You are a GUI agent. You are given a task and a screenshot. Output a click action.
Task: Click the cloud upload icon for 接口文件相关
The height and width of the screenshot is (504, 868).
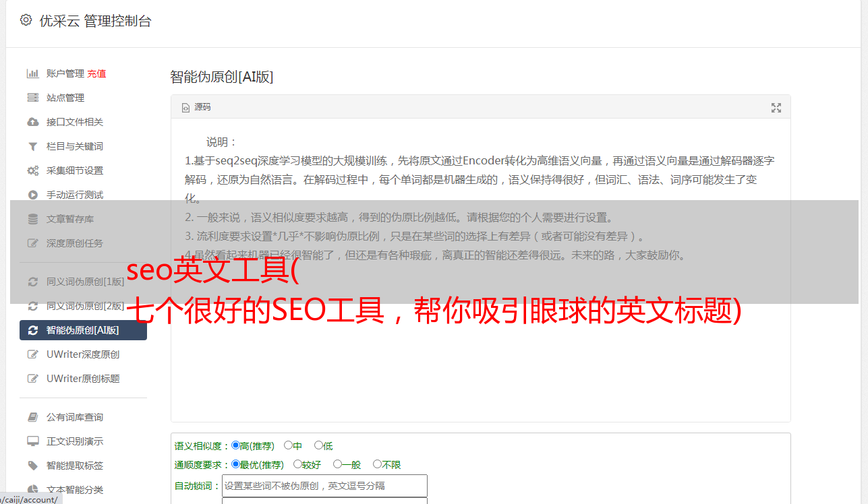point(32,122)
